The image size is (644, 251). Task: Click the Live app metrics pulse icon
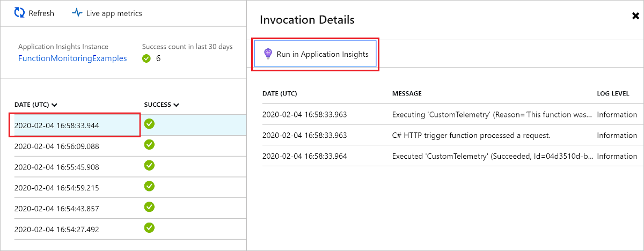coord(77,13)
